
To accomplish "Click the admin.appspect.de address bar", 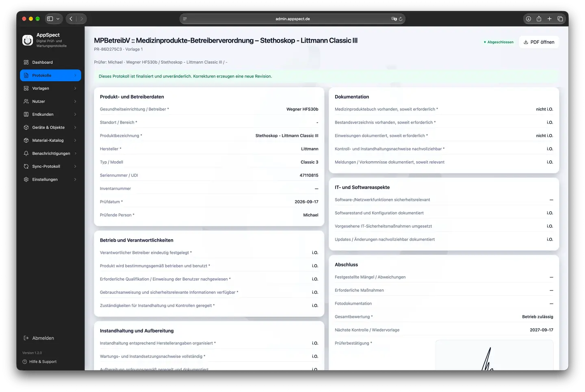I will (292, 19).
